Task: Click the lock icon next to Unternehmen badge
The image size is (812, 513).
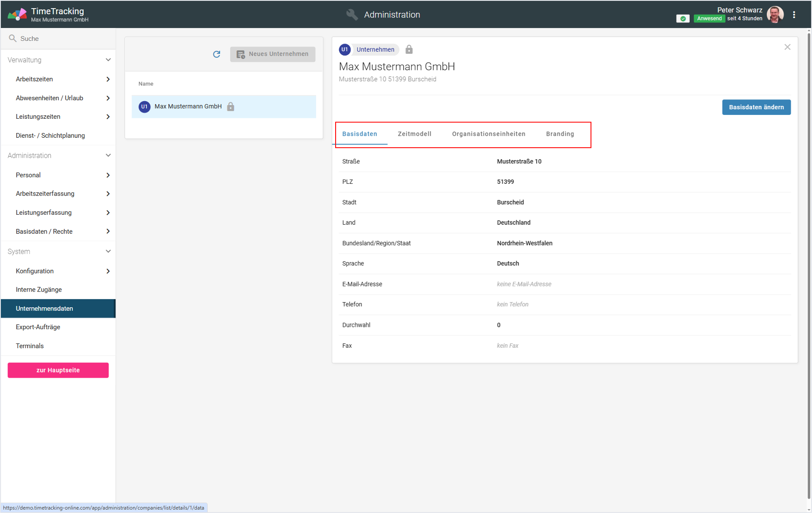Action: (x=409, y=49)
